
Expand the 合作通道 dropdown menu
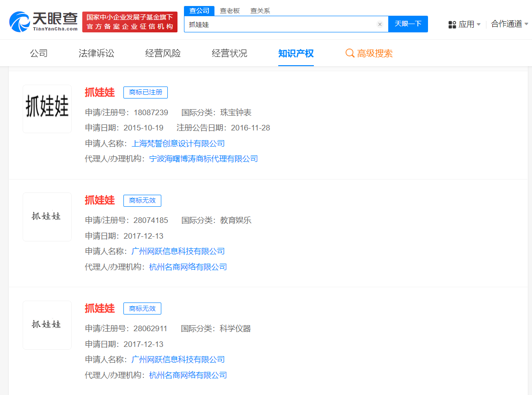[x=526, y=24]
